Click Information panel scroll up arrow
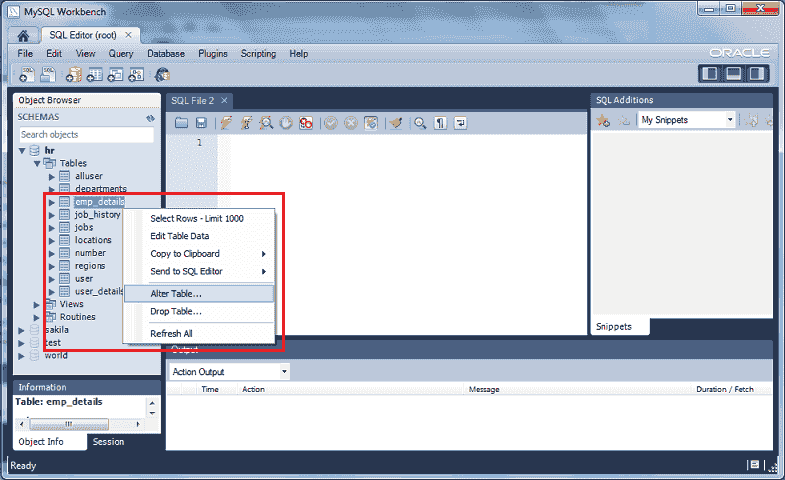Image resolution: width=785 pixels, height=480 pixels. click(x=152, y=403)
